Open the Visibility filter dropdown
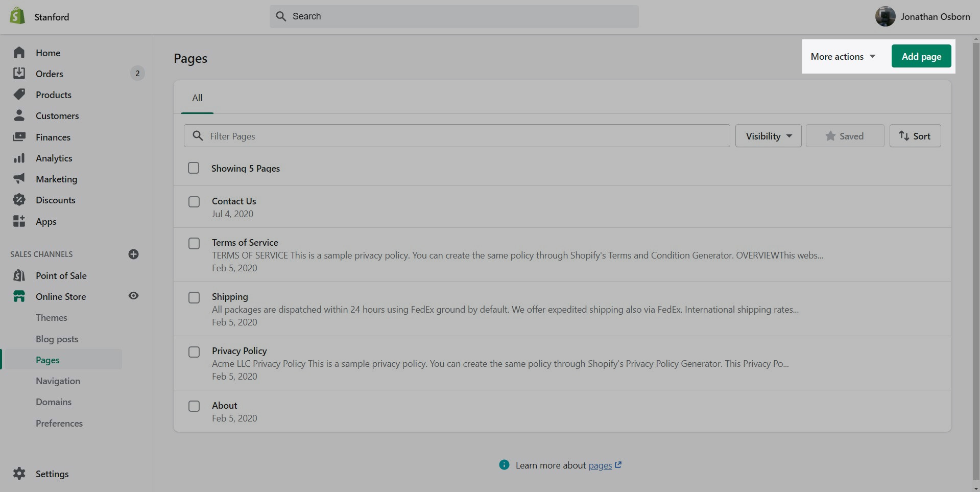Screen dimensions: 980x492 pos(768,136)
